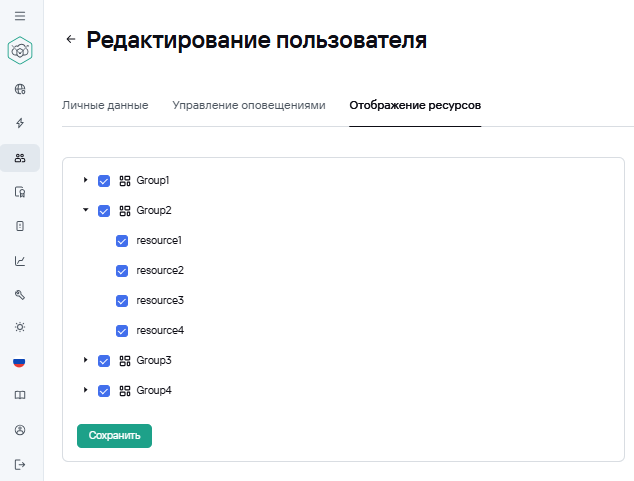This screenshot has width=634, height=481.
Task: Open the chart statistics icon
Action: click(20, 261)
